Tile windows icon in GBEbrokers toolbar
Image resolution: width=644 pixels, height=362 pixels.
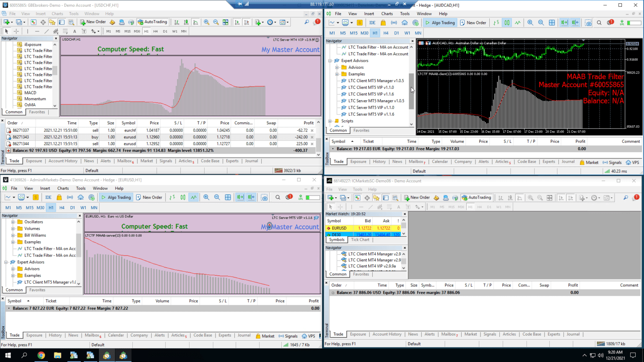click(x=226, y=22)
